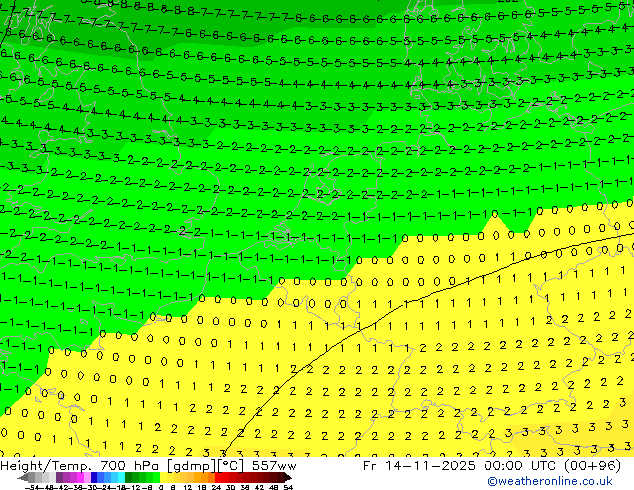634x490 pixels.
Task: Click the 'Height/Temp. 700 hPa' chart title
Action: click(x=79, y=466)
